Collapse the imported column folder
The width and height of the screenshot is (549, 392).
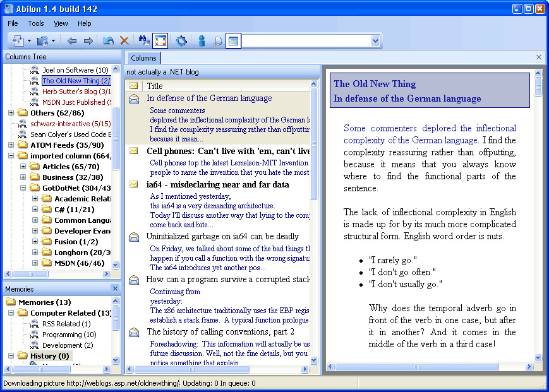(x=11, y=156)
